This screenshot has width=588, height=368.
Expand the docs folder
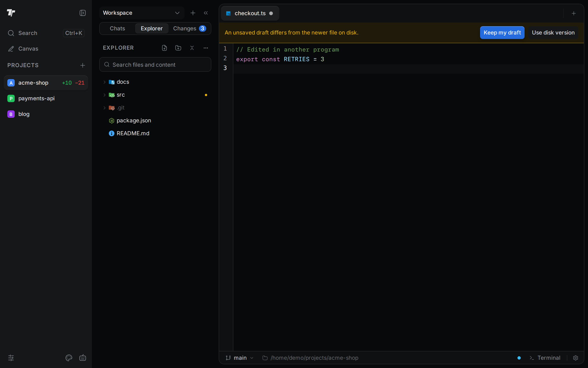pos(155,82)
